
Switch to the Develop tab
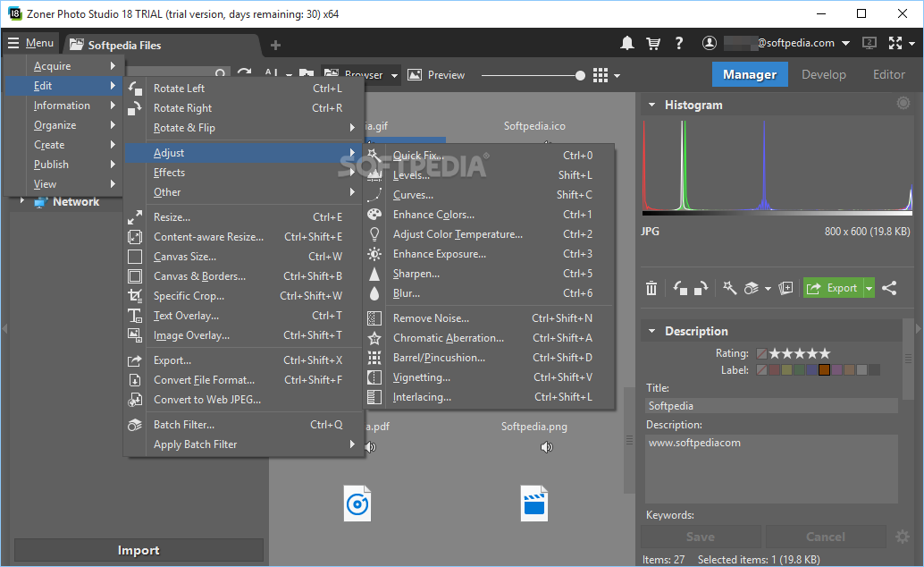[824, 74]
